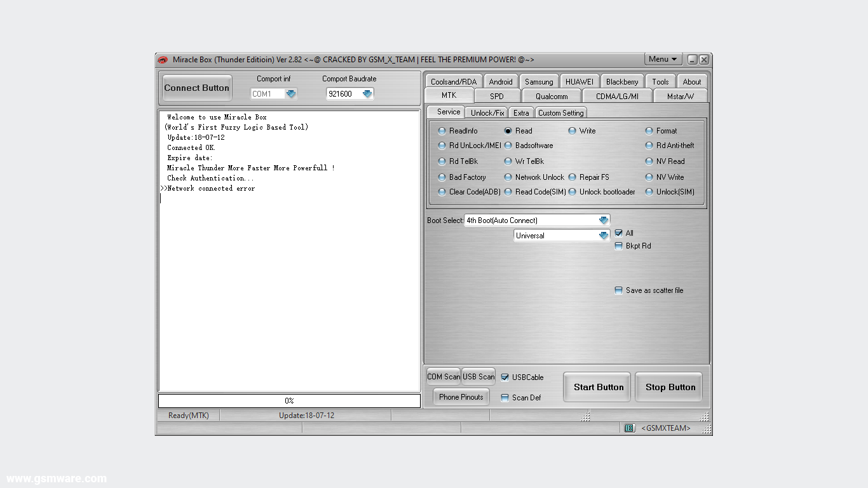868x488 pixels.
Task: Enable the Save as scatter file checkbox
Action: [x=619, y=290]
